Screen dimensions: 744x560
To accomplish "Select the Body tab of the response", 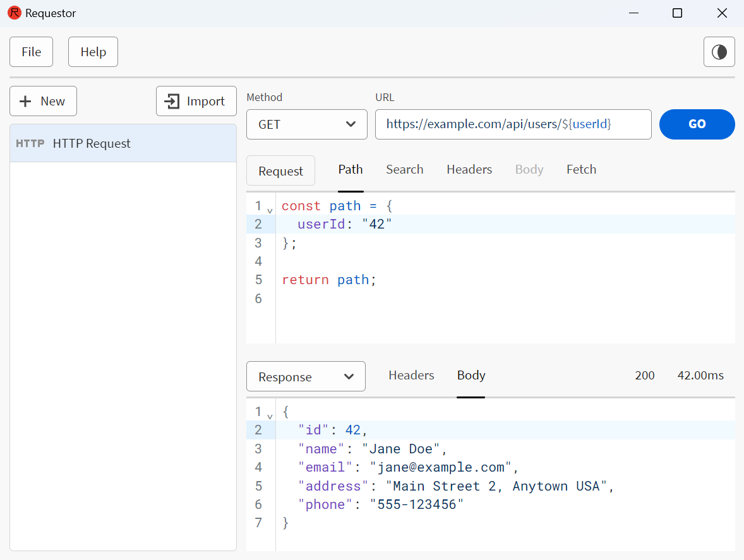I will point(471,375).
